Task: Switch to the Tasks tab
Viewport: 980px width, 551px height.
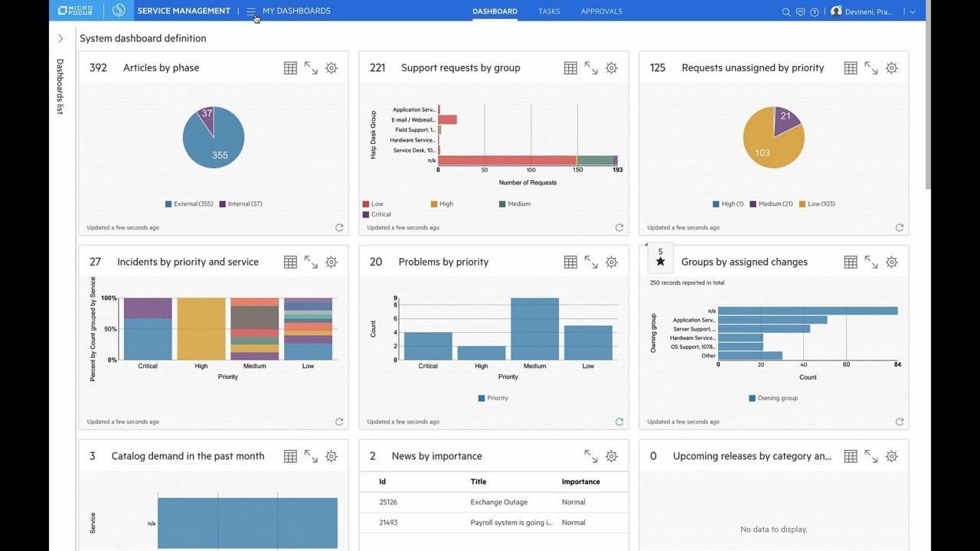Action: 549,11
